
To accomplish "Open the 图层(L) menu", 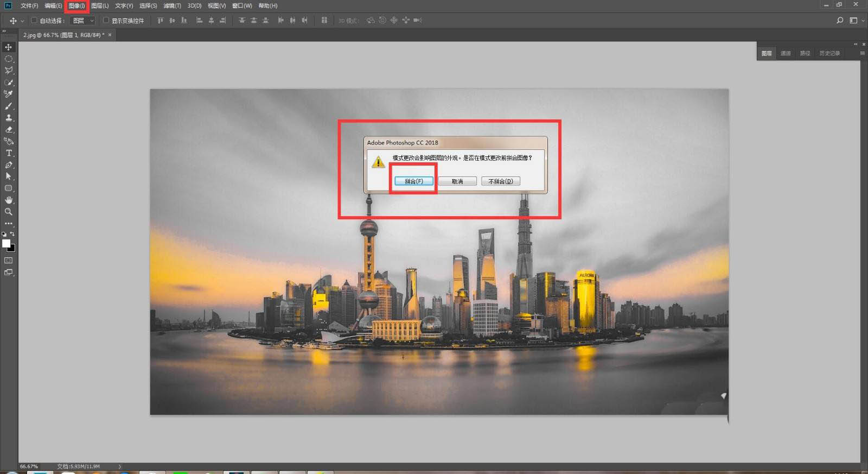I will coord(100,5).
